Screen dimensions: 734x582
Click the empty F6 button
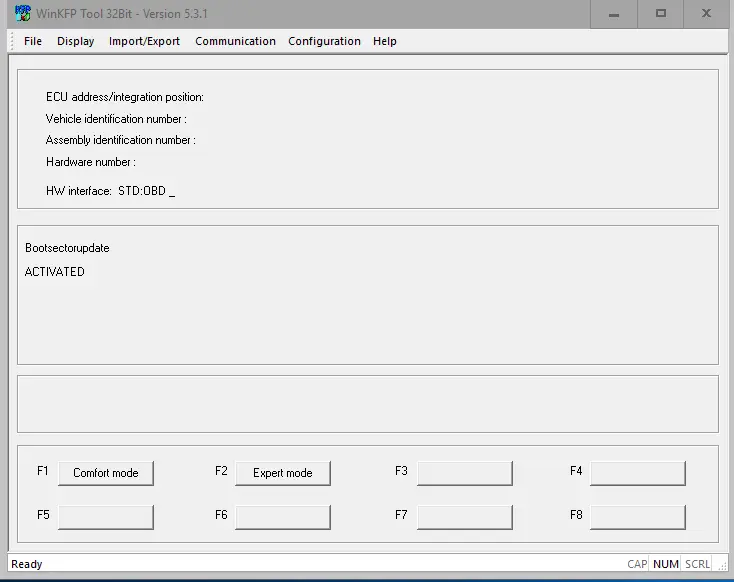(283, 517)
